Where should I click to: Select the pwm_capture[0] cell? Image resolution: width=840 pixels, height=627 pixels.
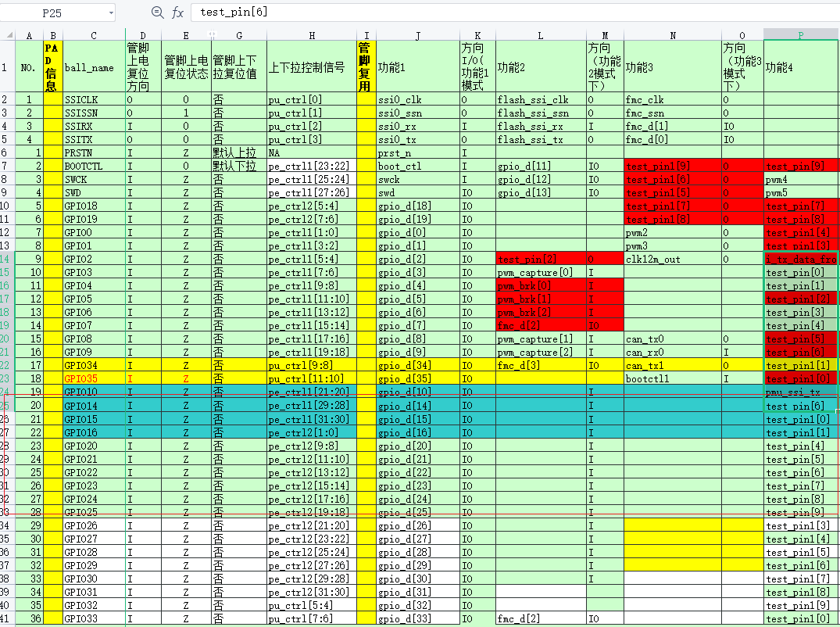click(541, 272)
